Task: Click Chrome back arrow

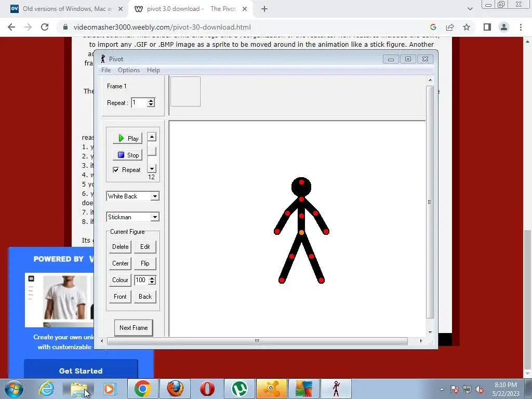Action: (11, 27)
